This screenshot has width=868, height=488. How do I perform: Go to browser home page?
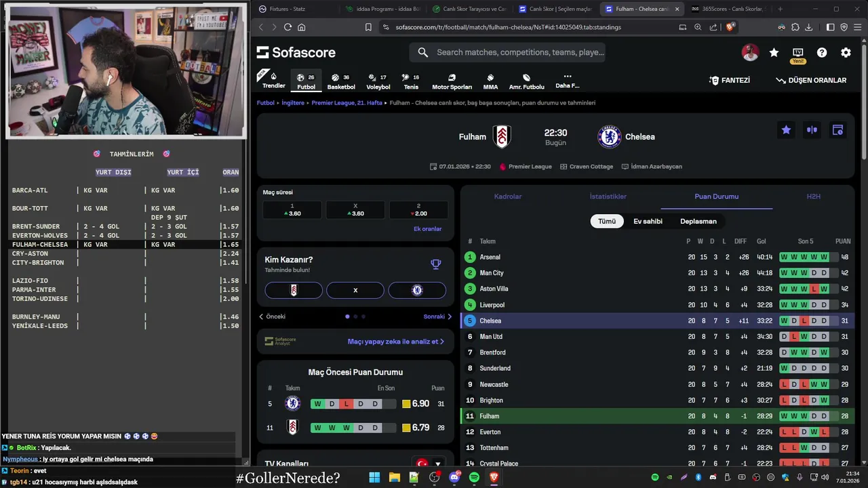click(302, 27)
